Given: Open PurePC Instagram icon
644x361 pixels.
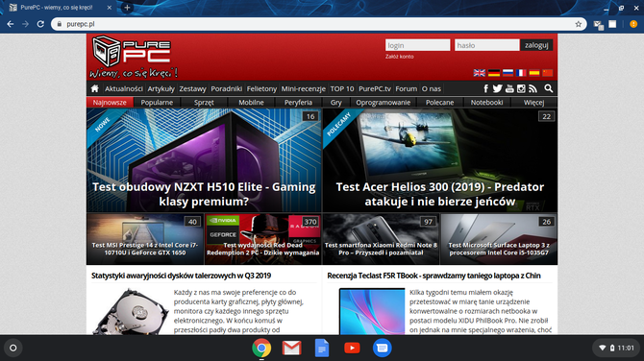Looking at the screenshot, I should (521, 88).
